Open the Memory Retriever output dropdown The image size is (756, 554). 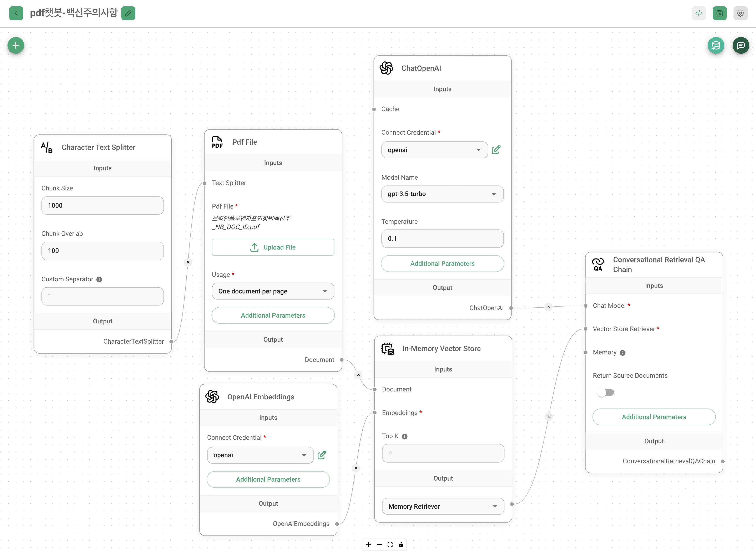(x=443, y=506)
